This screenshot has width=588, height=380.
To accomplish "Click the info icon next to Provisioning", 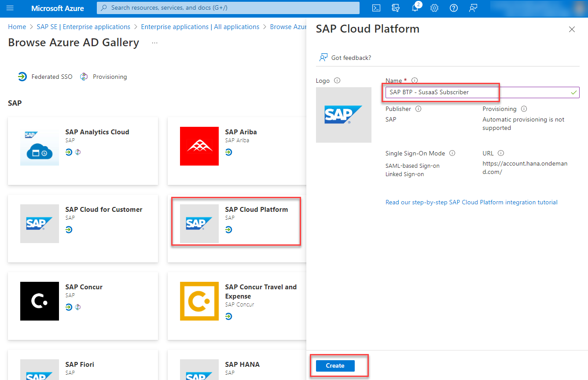I will pyautogui.click(x=524, y=109).
